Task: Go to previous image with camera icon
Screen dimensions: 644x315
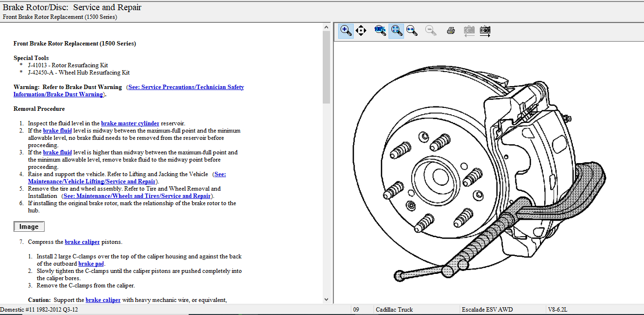Action: tap(469, 30)
